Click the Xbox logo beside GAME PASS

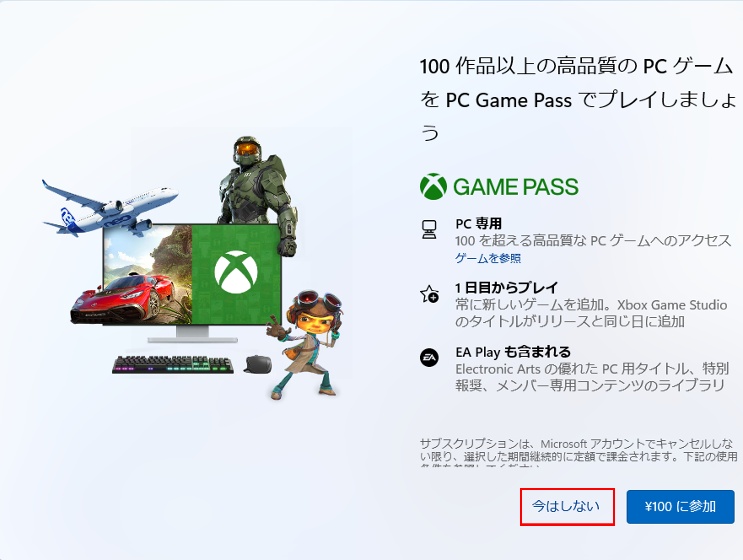click(433, 186)
